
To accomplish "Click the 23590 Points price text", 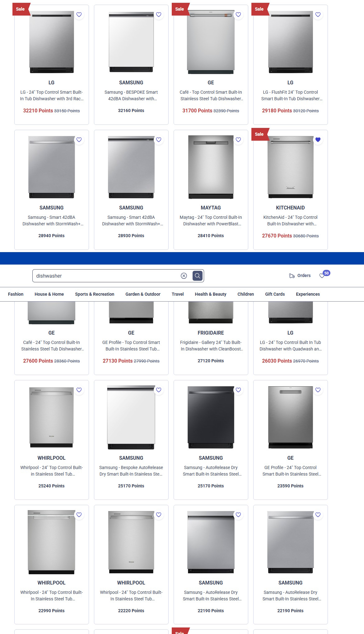I will [291, 486].
